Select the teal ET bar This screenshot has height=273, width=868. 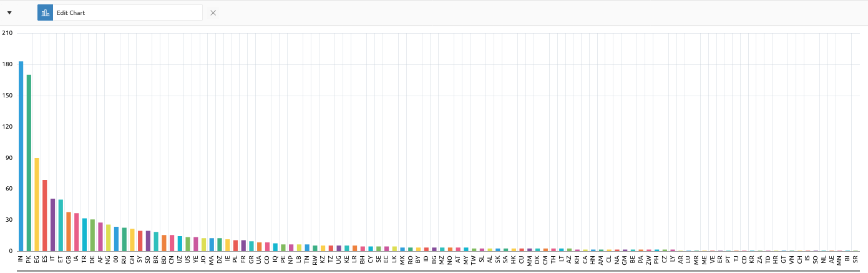click(x=61, y=226)
